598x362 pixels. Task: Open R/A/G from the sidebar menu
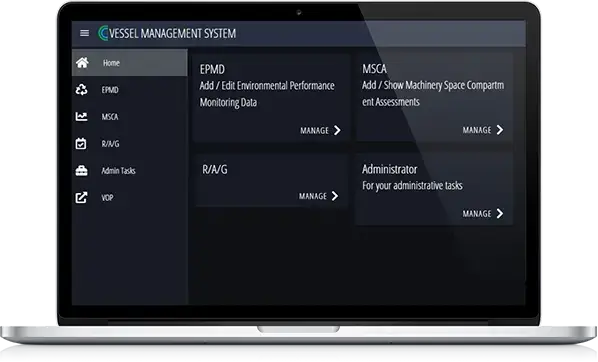pyautogui.click(x=130, y=143)
